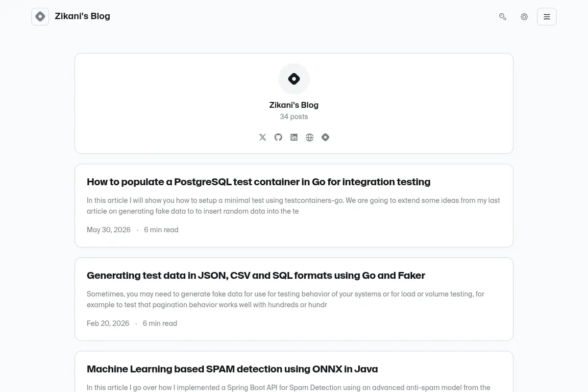The height and width of the screenshot is (392, 588).
Task: Open the hamburger menu button
Action: (x=547, y=17)
